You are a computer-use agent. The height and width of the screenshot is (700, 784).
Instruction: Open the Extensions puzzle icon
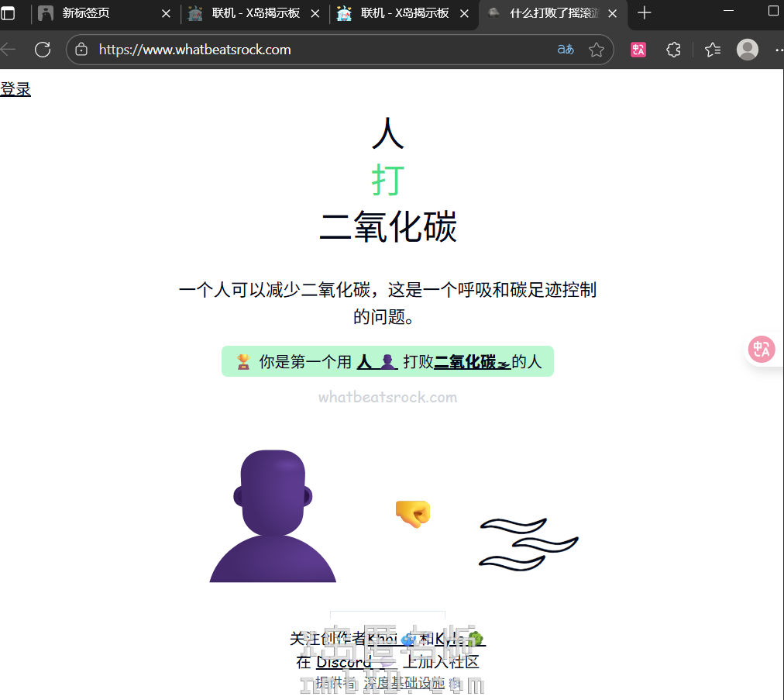(x=673, y=50)
